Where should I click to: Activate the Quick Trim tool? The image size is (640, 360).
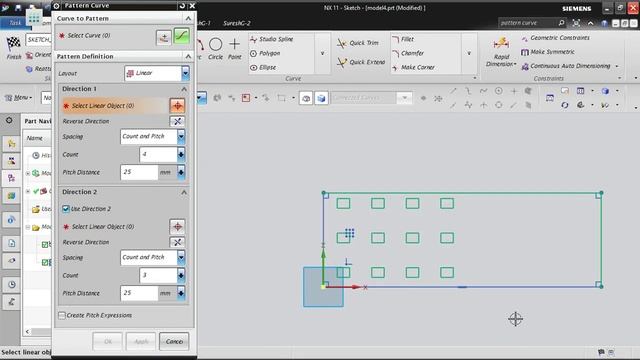click(x=358, y=43)
